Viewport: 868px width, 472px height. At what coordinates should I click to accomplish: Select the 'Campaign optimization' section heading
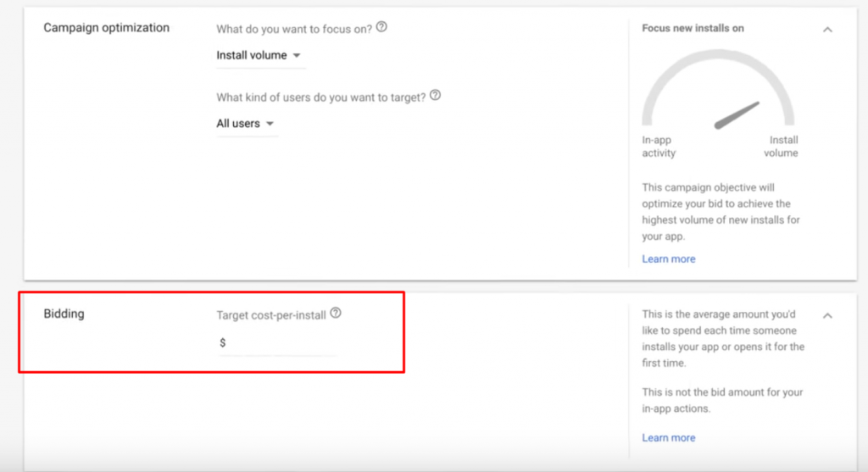coord(106,28)
